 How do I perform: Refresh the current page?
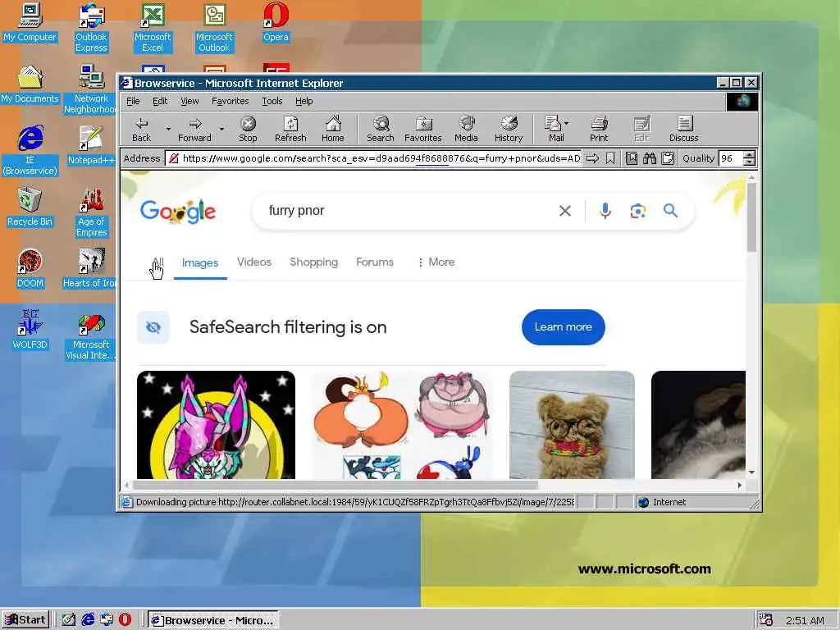click(290, 129)
